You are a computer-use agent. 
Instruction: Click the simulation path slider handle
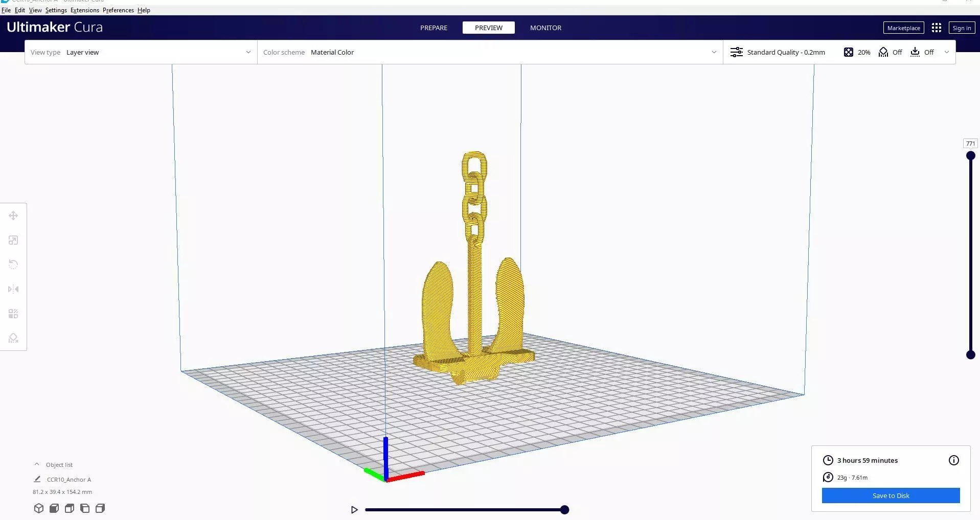[564, 510]
